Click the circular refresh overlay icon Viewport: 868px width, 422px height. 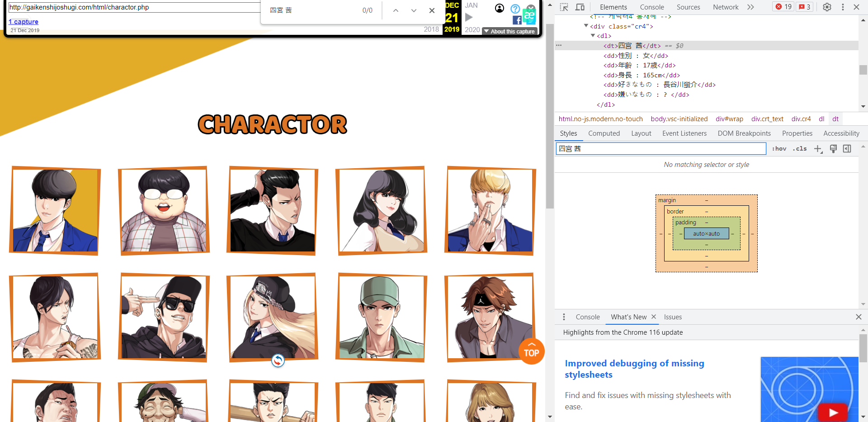278,360
